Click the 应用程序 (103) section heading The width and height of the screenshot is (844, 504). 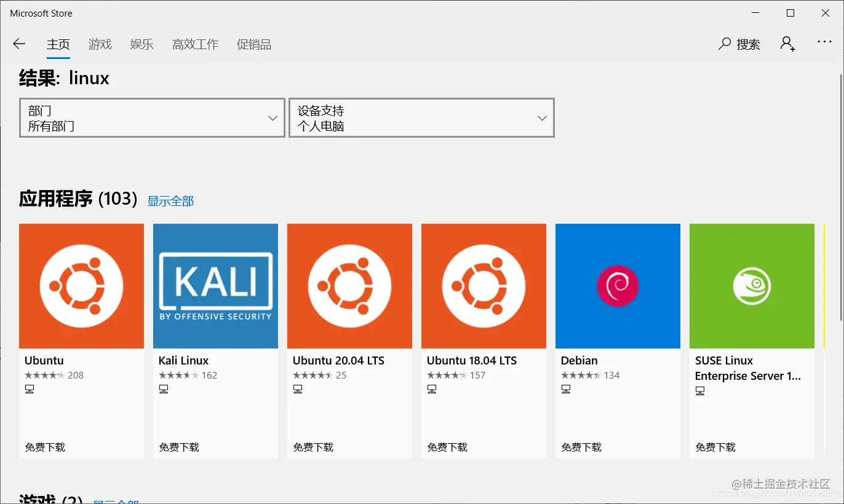point(78,199)
